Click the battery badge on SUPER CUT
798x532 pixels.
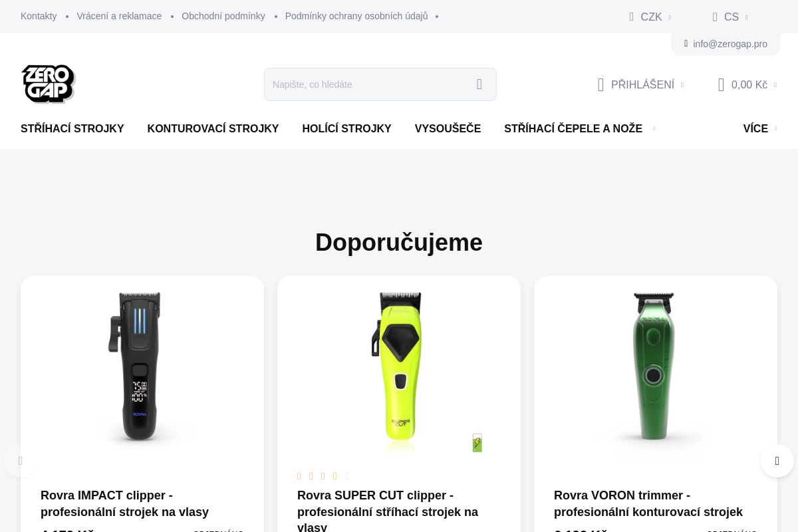[x=477, y=443]
